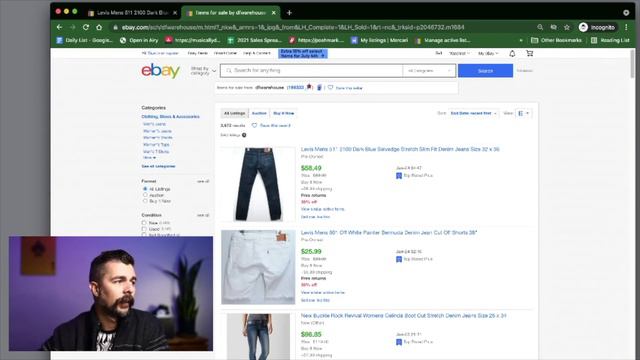Open the Sort by End Date dropdown
Image resolution: width=640 pixels, height=360 pixels.
click(473, 113)
